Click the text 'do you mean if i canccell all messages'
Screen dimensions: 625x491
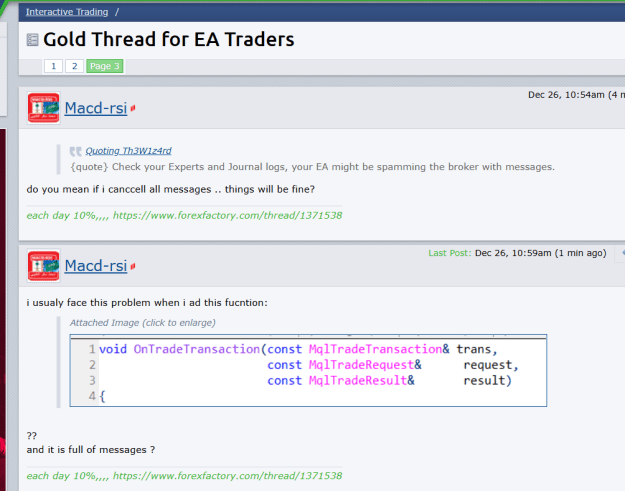(119, 189)
